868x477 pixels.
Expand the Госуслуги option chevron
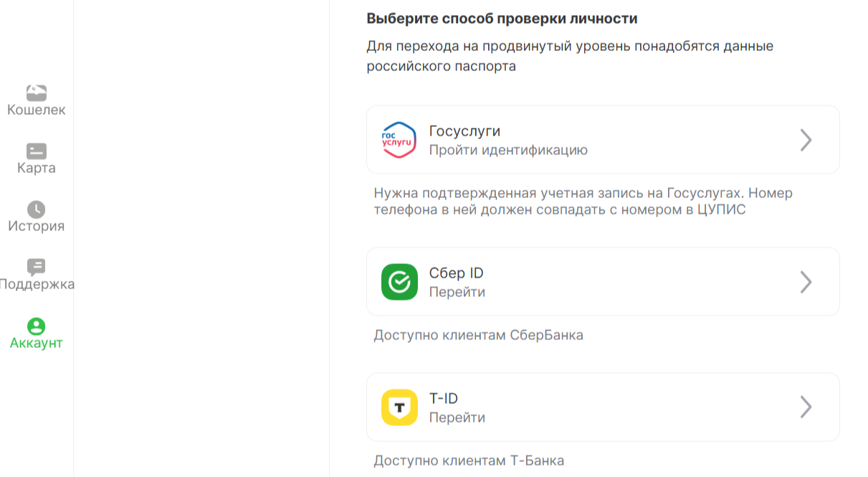(x=806, y=140)
